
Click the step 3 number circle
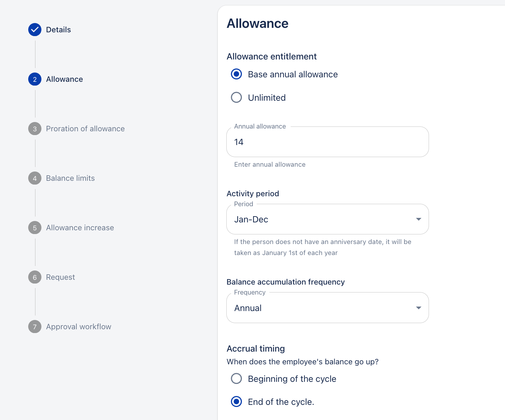click(35, 129)
